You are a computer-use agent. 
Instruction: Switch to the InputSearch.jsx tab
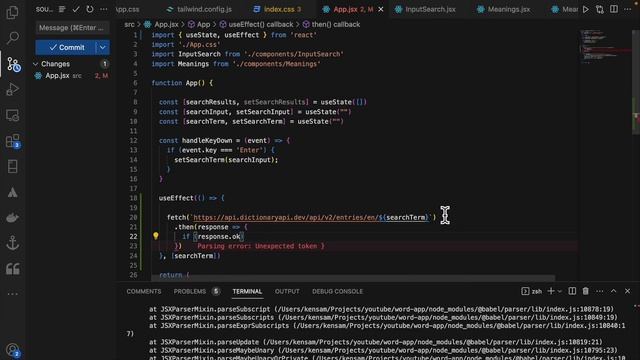coord(425,9)
